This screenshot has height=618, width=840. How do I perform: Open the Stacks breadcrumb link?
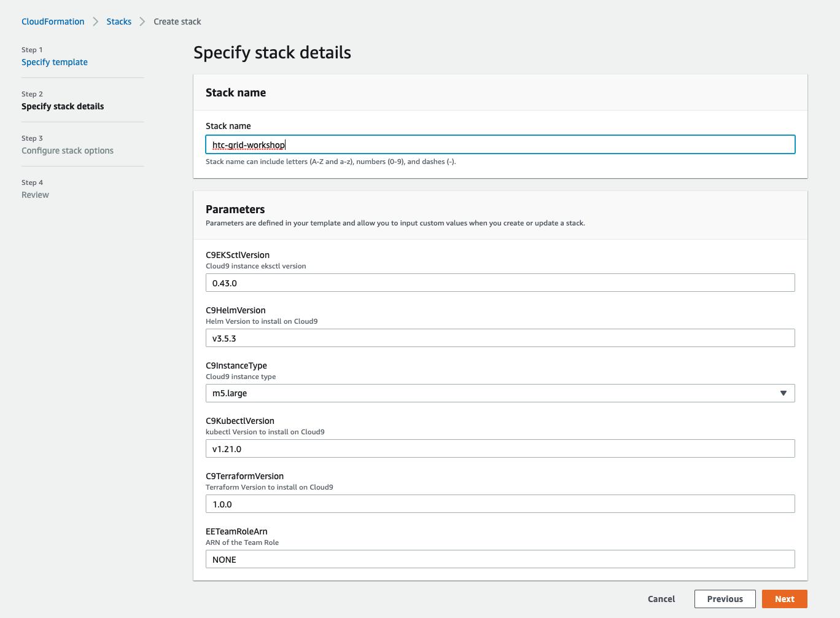click(119, 22)
